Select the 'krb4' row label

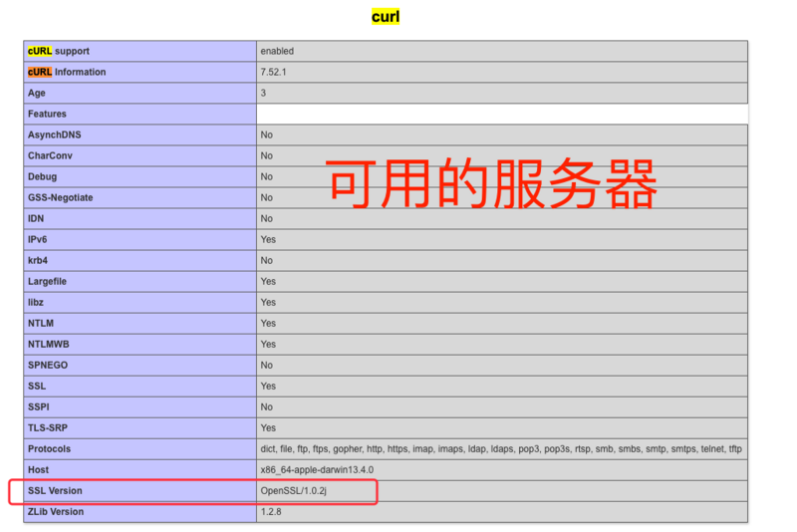(x=38, y=261)
